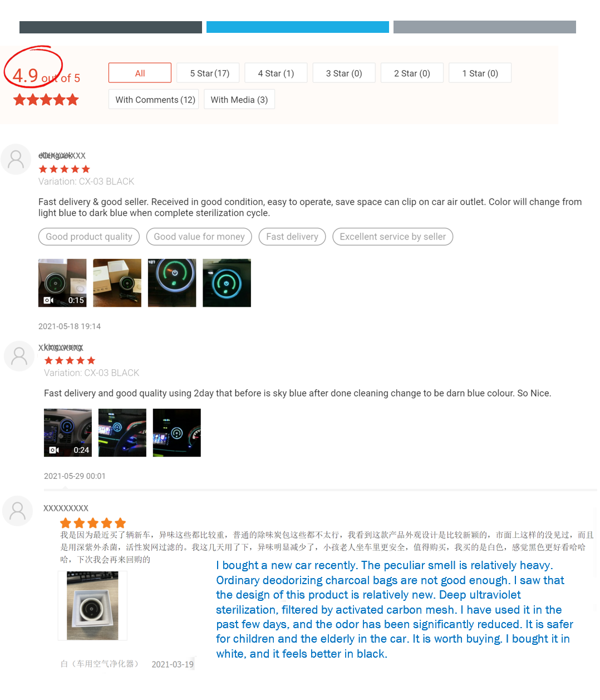Play the 0:15 review video thumbnail
600x700 pixels.
tap(62, 283)
